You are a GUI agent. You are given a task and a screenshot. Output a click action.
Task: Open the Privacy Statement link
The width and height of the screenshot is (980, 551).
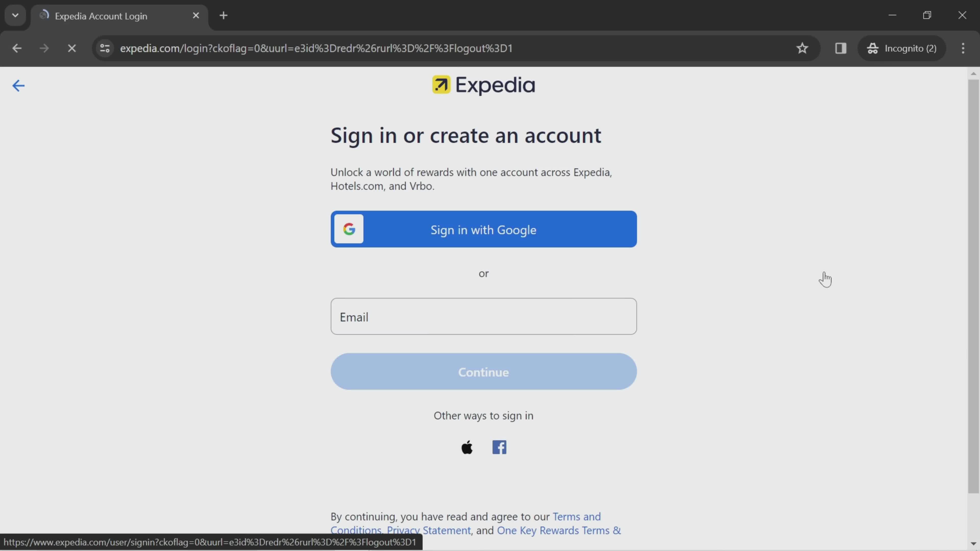pyautogui.click(x=429, y=531)
